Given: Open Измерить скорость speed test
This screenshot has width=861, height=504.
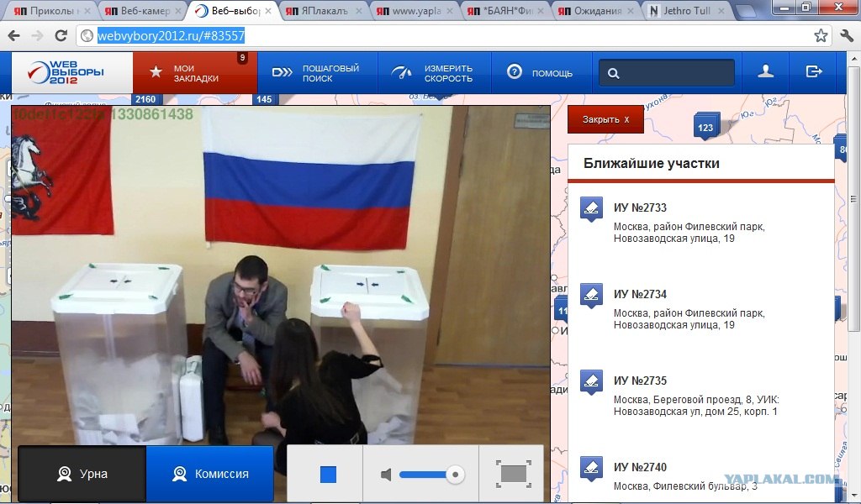Looking at the screenshot, I should [435, 72].
